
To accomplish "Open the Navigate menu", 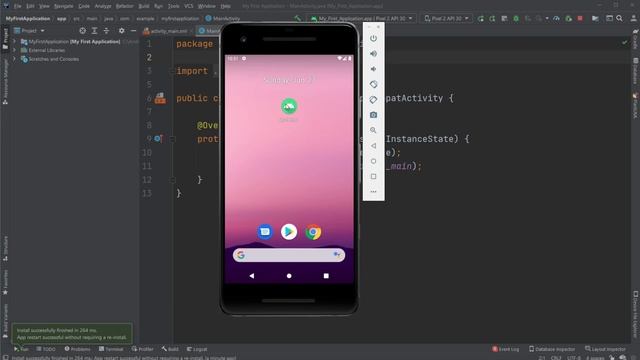I will click(64, 6).
